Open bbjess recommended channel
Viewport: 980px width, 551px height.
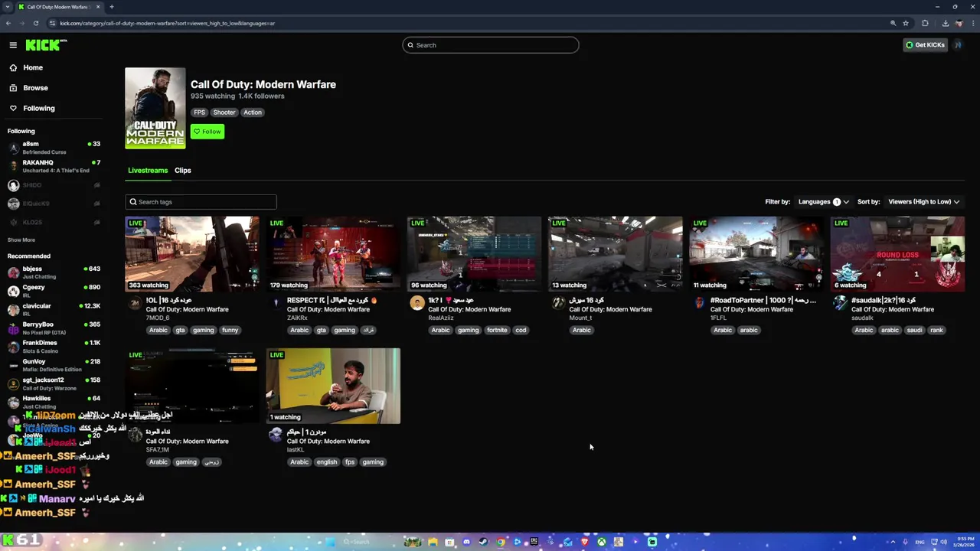pos(54,272)
